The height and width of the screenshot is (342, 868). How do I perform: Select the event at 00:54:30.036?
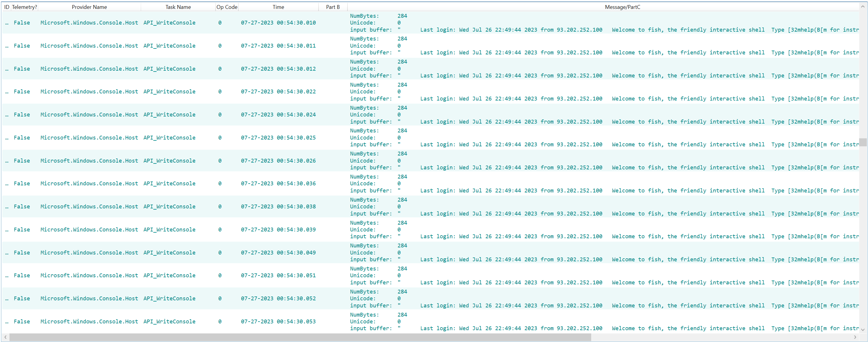pyautogui.click(x=278, y=184)
